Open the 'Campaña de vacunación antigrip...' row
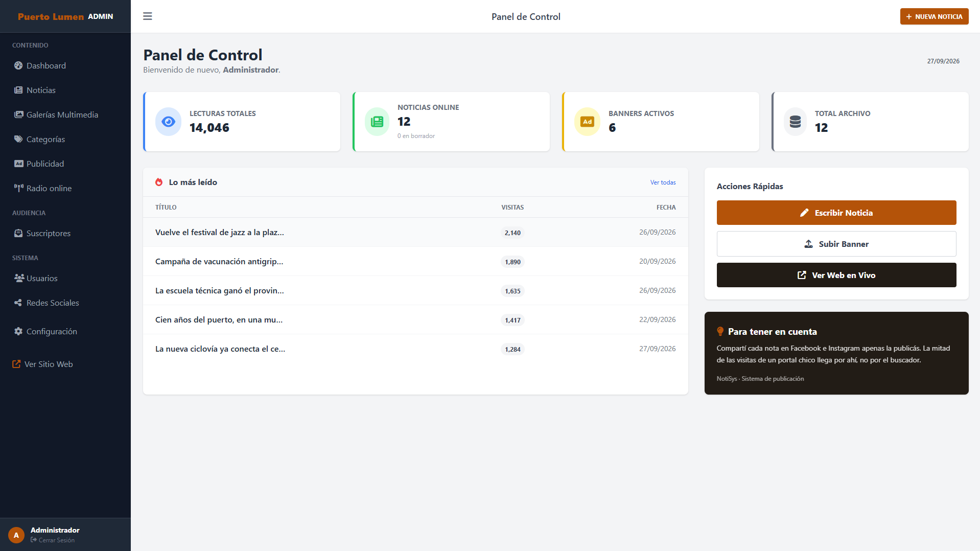Screen dimensions: 980x551 coord(415,261)
